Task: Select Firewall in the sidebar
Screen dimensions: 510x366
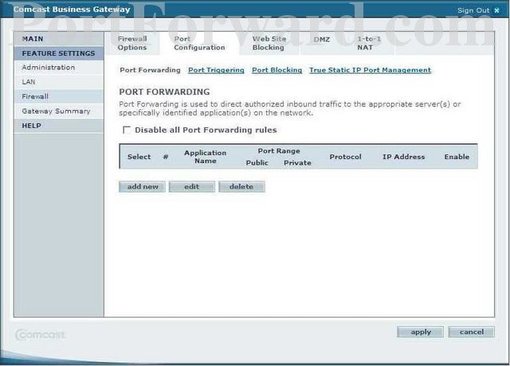Action: pyautogui.click(x=59, y=97)
